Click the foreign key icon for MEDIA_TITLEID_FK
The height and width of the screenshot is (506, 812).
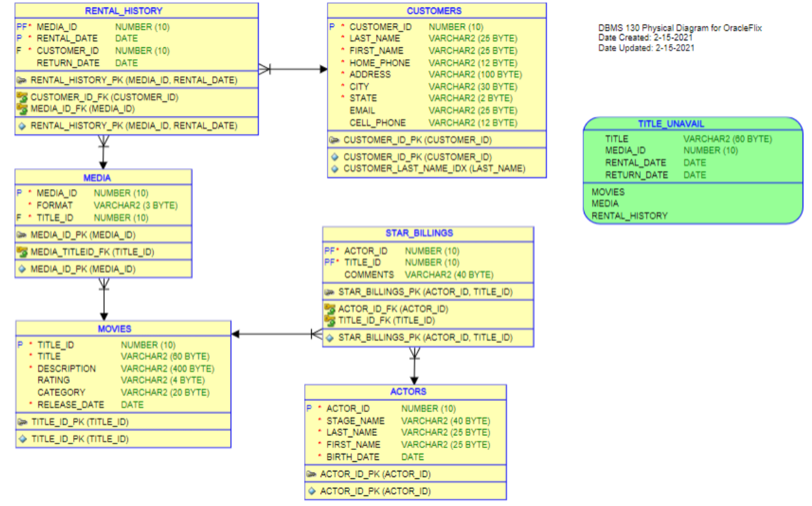pyautogui.click(x=23, y=251)
